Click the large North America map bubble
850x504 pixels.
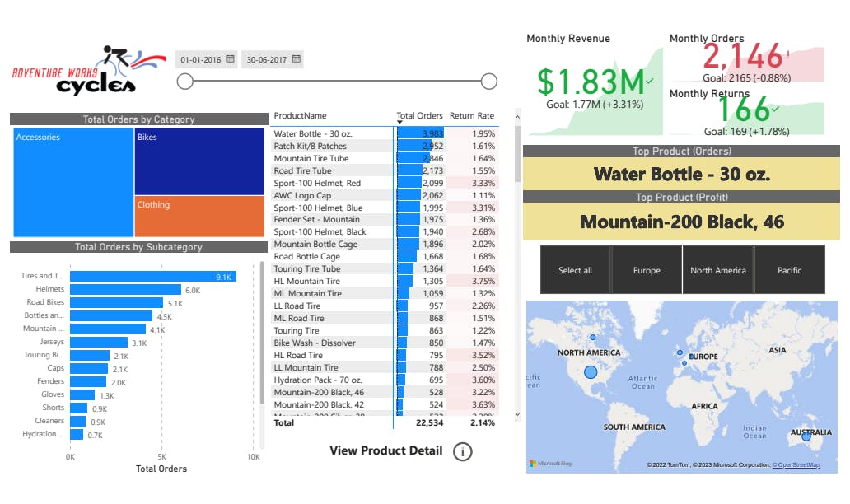pyautogui.click(x=591, y=372)
